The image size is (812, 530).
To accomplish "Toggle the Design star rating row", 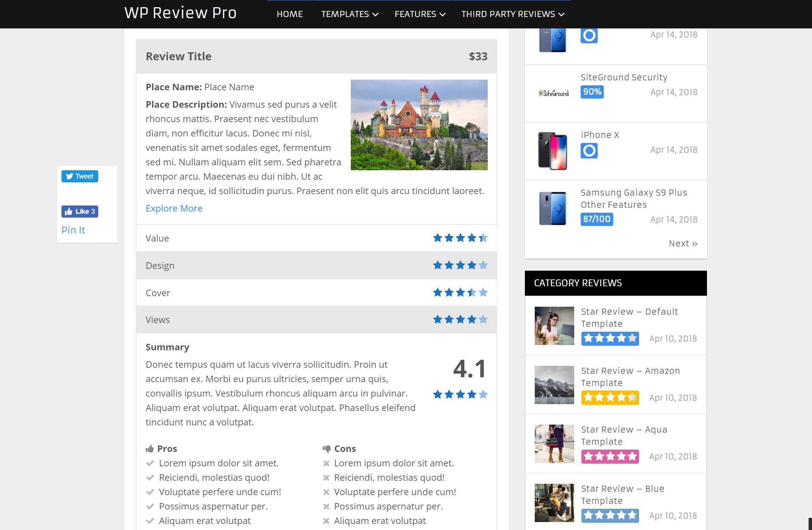I will coord(316,266).
